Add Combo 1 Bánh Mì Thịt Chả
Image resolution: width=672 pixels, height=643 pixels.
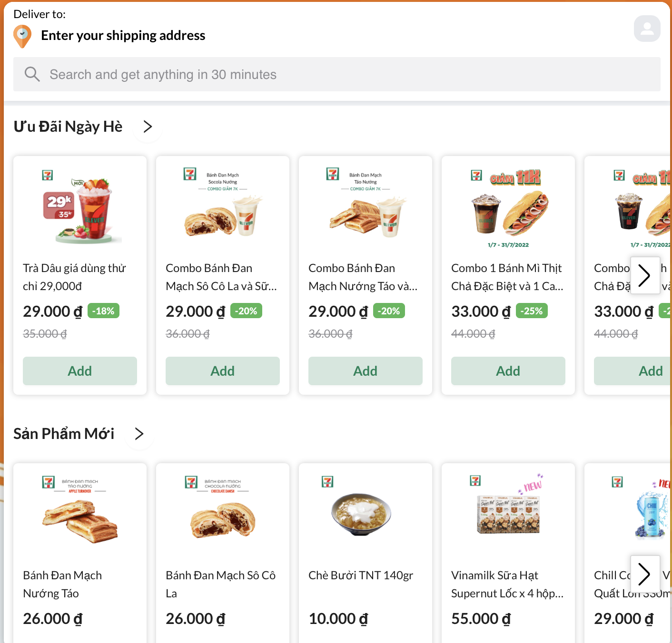pyautogui.click(x=508, y=371)
